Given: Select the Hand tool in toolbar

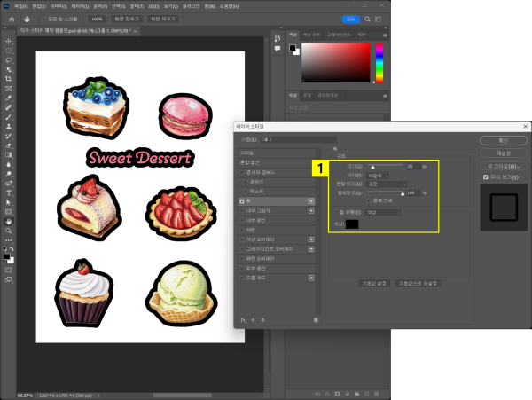Looking at the screenshot, I should (9, 222).
